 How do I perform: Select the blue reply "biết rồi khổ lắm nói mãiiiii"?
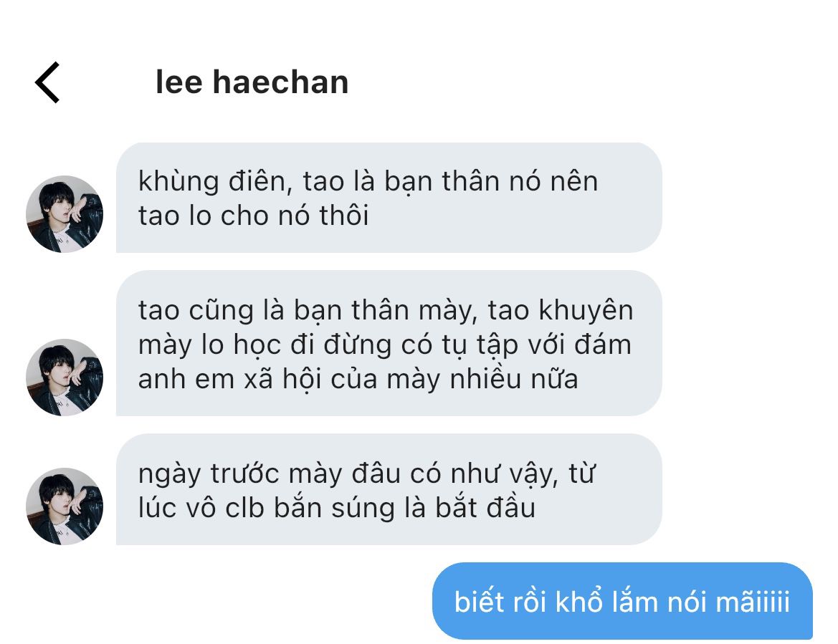pyautogui.click(x=623, y=601)
